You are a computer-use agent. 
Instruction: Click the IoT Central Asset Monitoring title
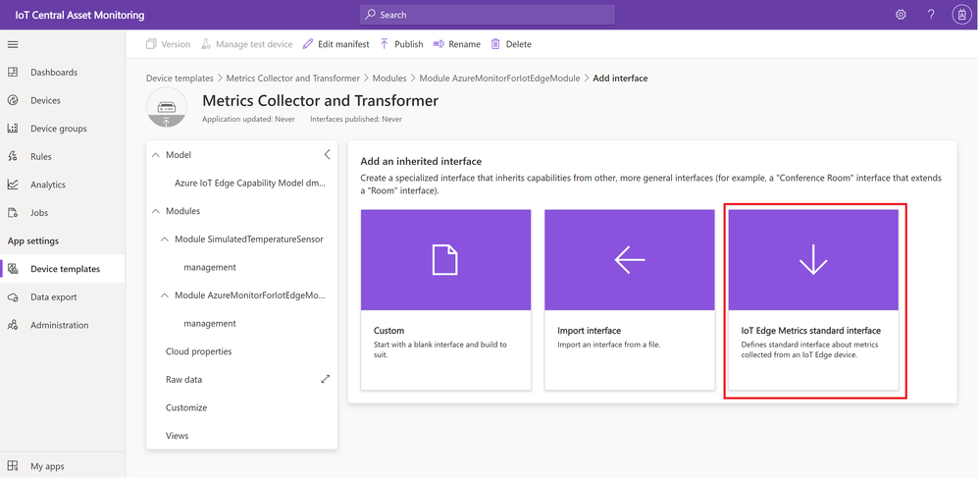80,15
